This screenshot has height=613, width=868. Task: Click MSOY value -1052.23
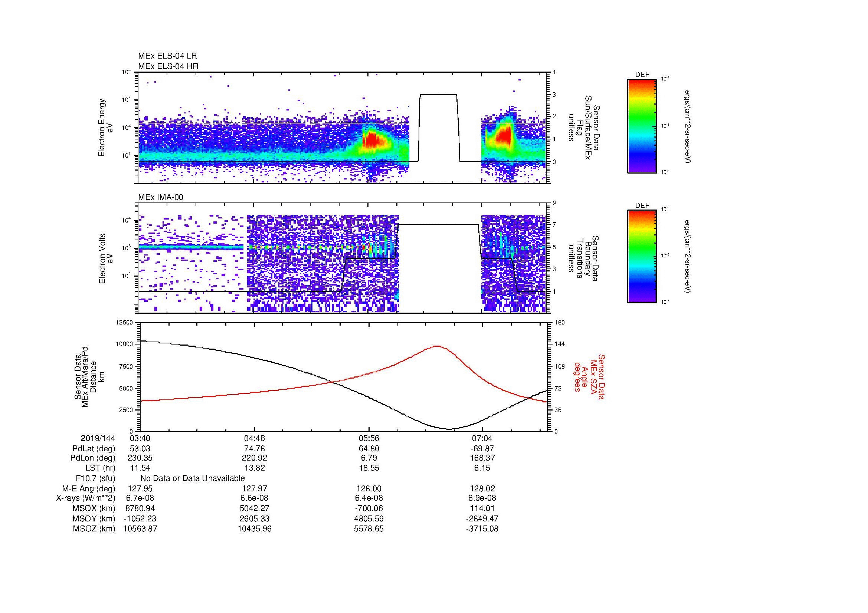click(140, 518)
